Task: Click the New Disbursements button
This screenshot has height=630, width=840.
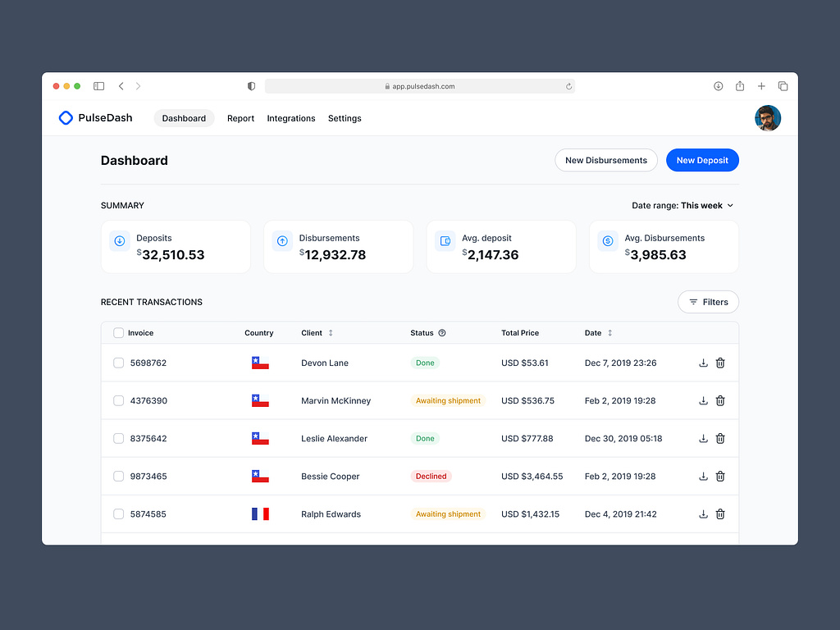Action: [605, 160]
